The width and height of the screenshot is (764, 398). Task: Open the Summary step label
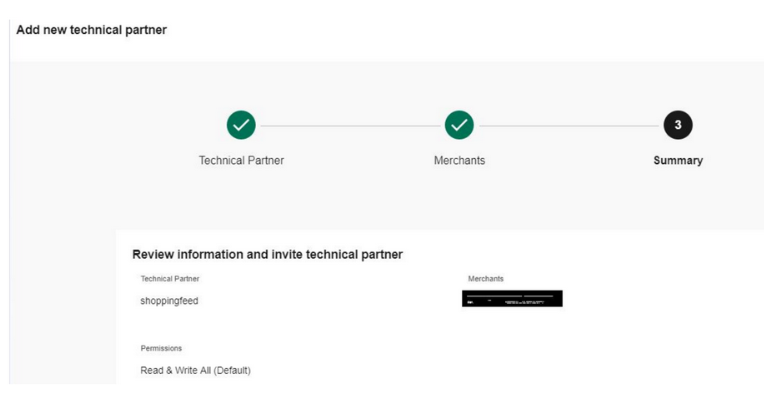[678, 160]
